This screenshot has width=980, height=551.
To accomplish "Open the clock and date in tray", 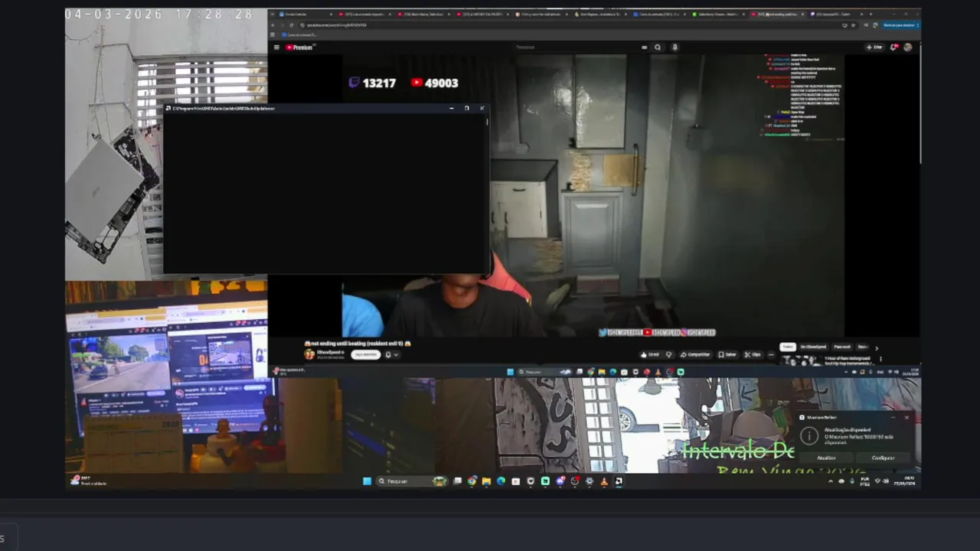I will click(x=904, y=481).
